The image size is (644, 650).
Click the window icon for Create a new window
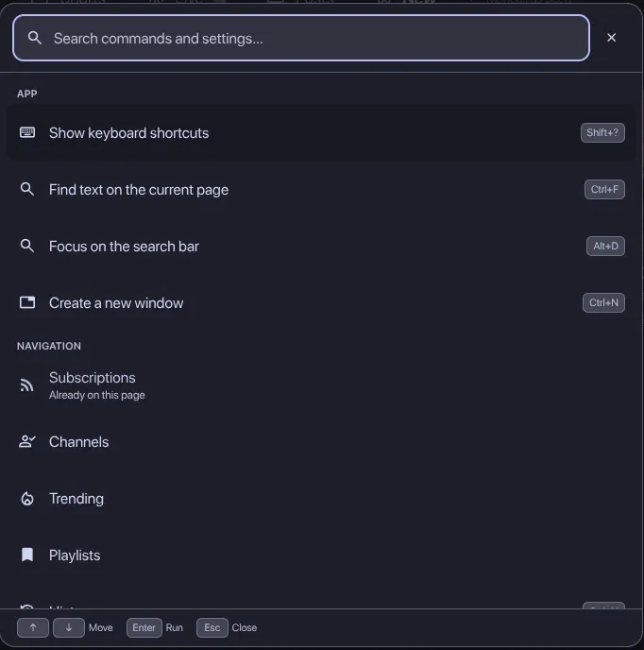coord(27,302)
